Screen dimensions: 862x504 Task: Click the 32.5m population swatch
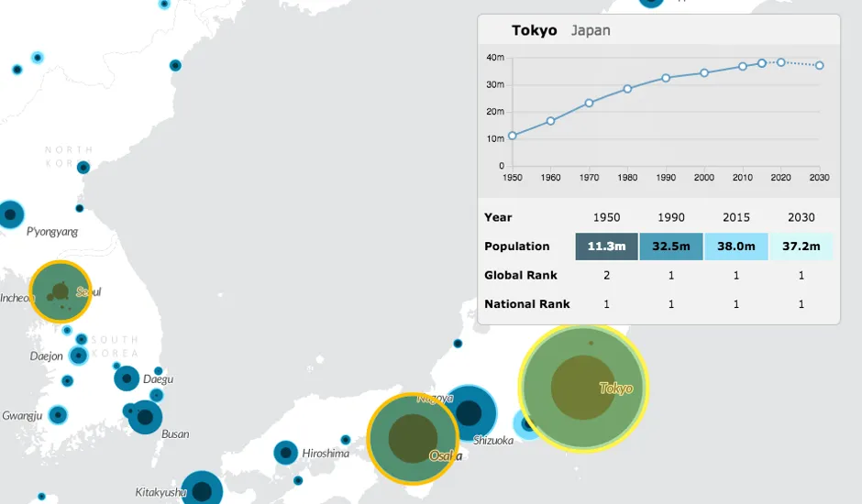tap(671, 247)
